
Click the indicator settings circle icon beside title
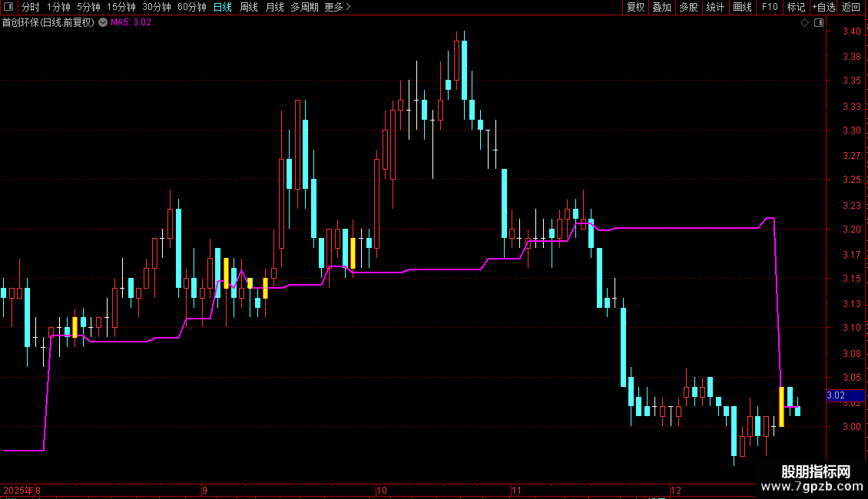coord(103,22)
